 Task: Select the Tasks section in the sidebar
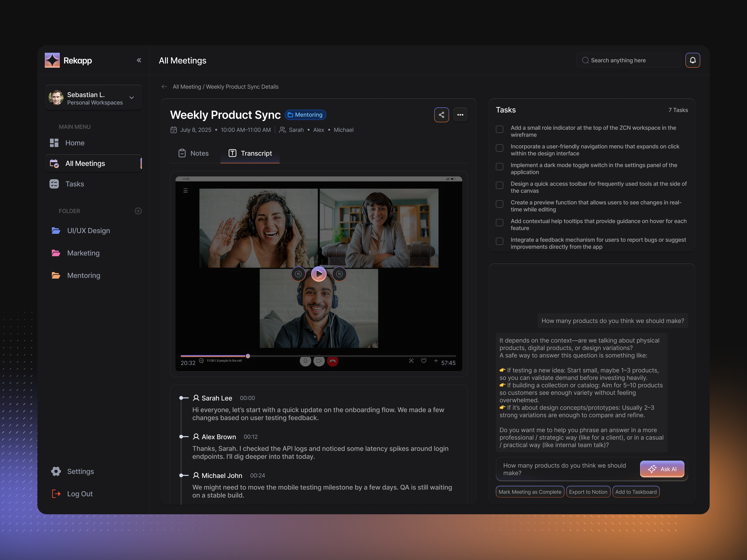[74, 184]
